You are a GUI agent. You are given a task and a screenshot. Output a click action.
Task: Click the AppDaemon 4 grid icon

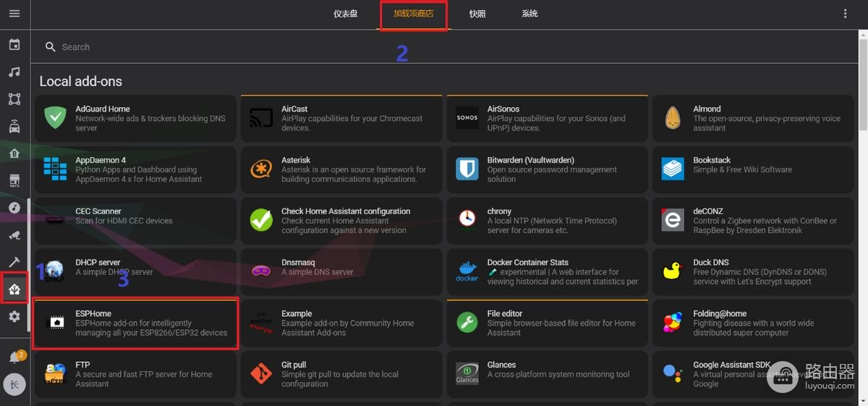55,169
